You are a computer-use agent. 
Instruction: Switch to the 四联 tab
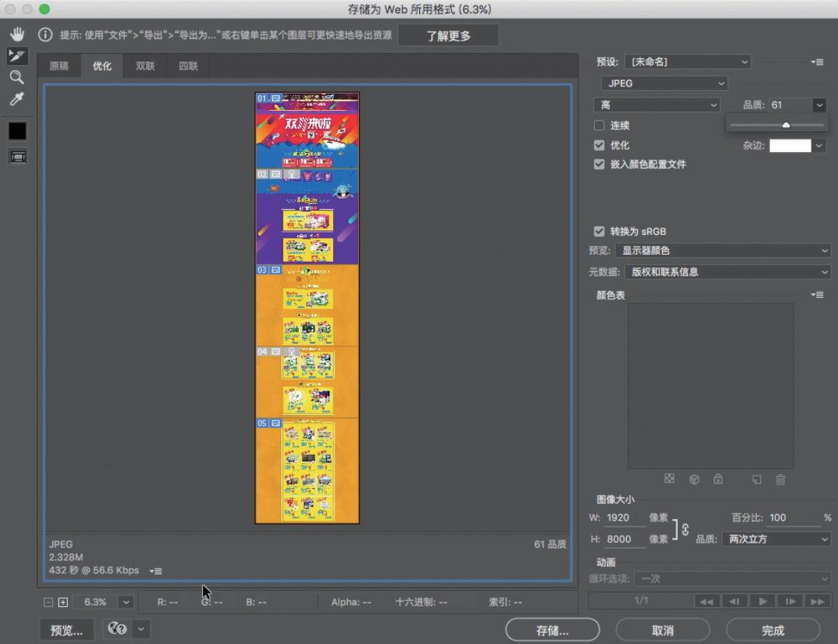coord(188,66)
